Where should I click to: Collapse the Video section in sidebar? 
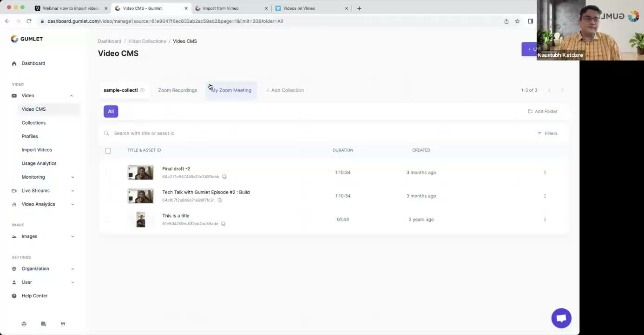(x=72, y=96)
